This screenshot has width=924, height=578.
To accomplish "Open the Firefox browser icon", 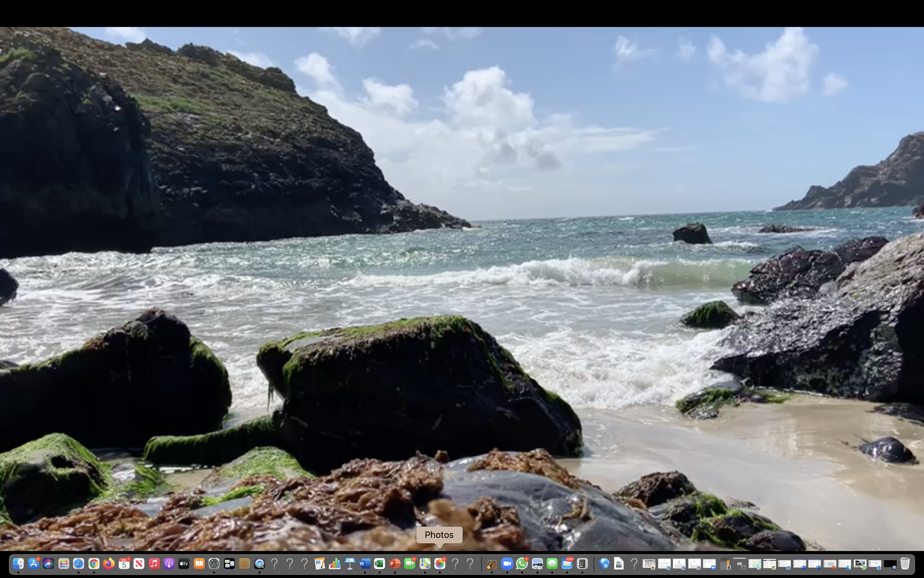I will click(x=108, y=564).
